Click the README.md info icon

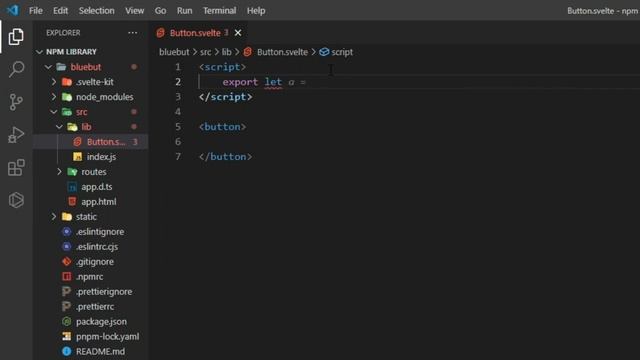67,351
